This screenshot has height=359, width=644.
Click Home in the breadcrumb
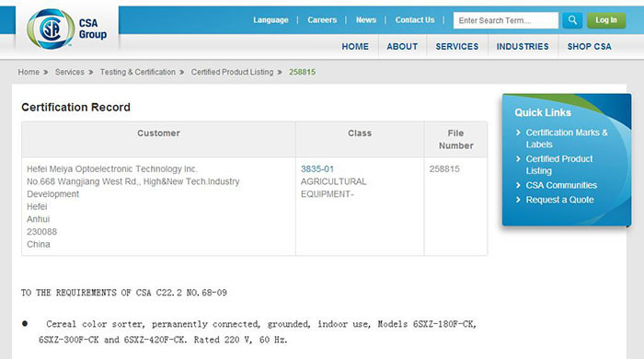pos(29,72)
